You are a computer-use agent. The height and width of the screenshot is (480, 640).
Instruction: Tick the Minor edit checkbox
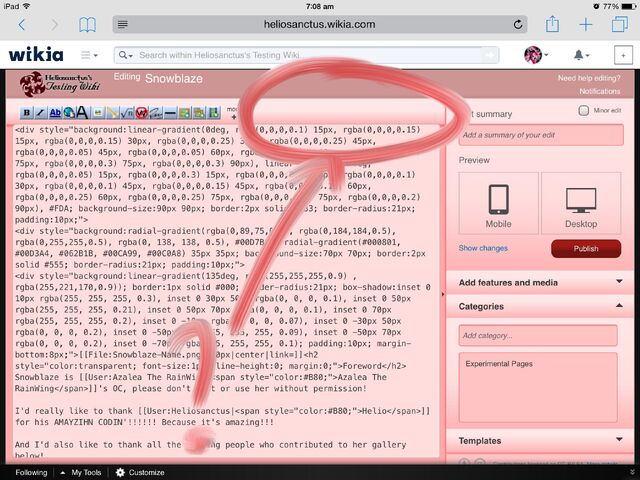[584, 111]
